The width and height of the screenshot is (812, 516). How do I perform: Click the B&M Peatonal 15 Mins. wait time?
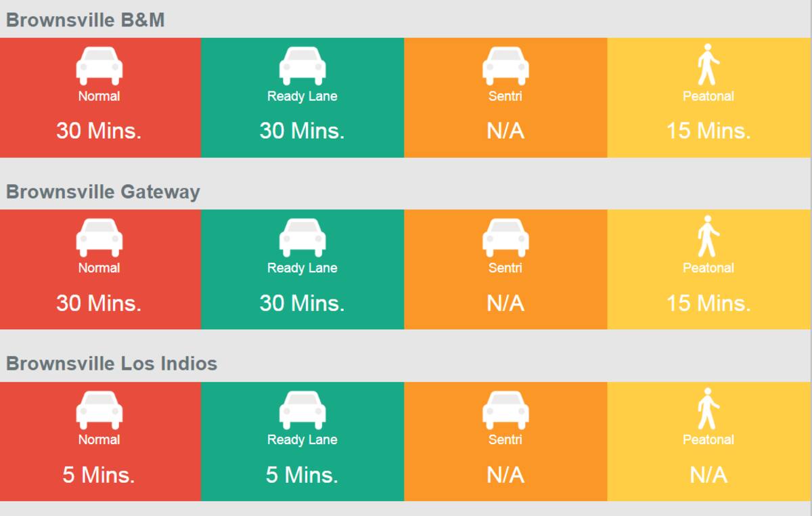click(x=708, y=130)
